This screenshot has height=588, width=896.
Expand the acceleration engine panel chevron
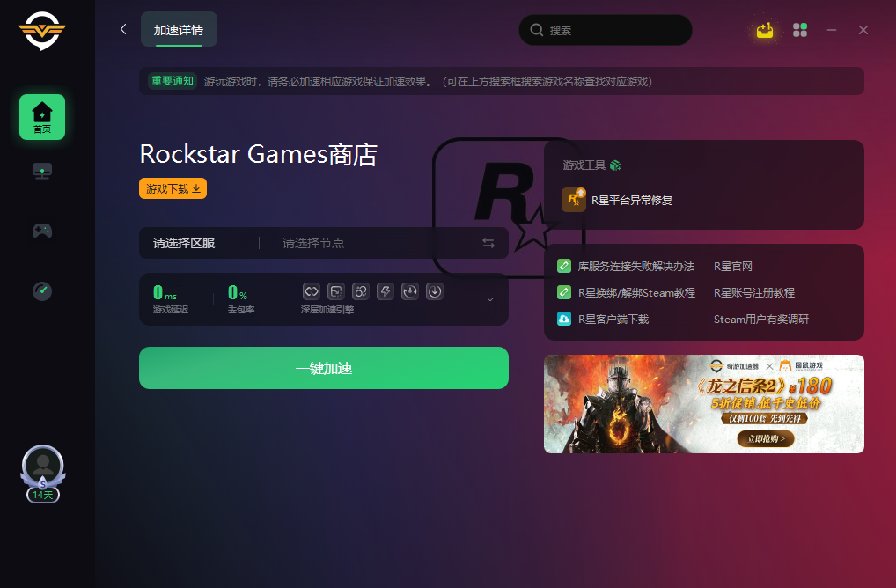point(489,299)
